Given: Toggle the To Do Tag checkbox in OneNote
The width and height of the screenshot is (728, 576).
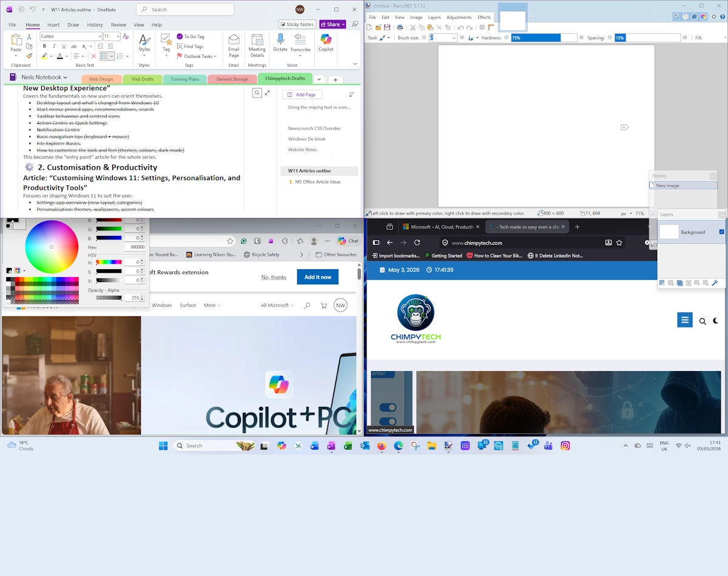Looking at the screenshot, I should point(180,36).
